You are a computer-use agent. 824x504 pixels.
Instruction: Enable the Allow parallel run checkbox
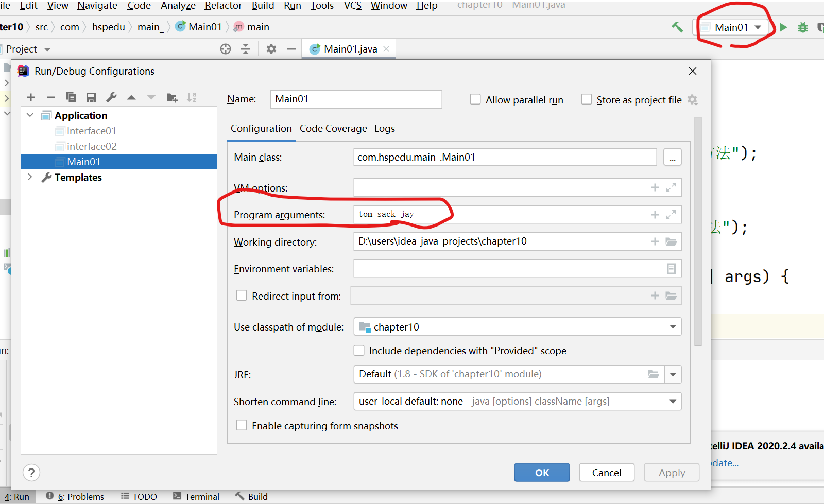(x=475, y=99)
